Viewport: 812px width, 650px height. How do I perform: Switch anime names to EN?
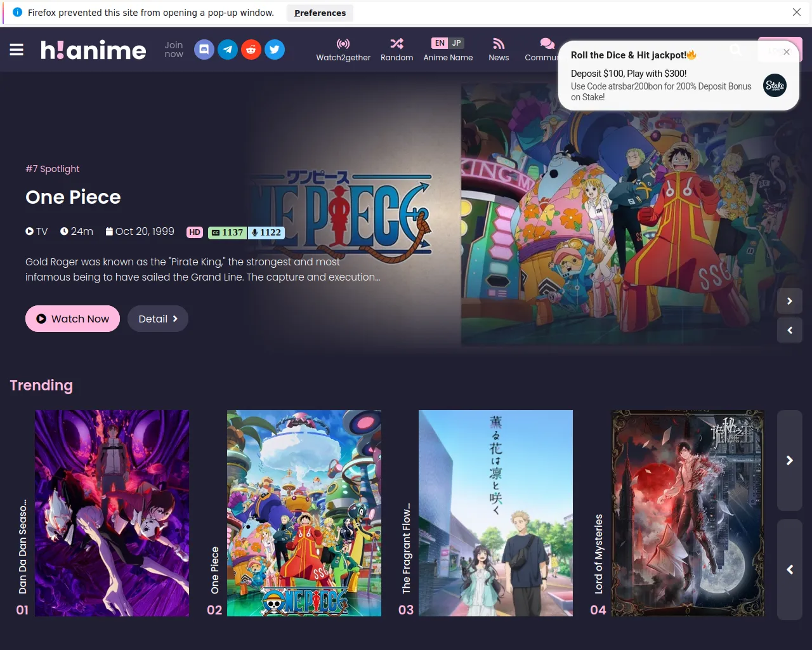[x=440, y=43]
